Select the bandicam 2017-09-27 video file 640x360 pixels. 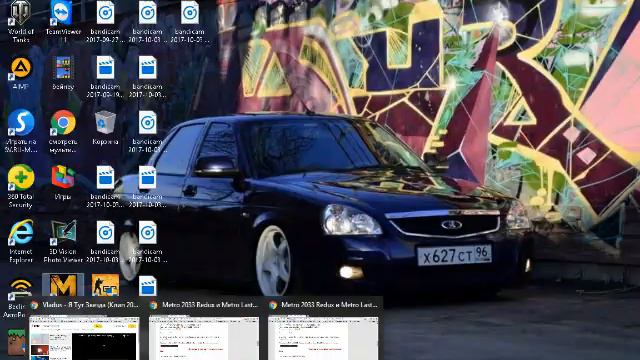coord(105,21)
